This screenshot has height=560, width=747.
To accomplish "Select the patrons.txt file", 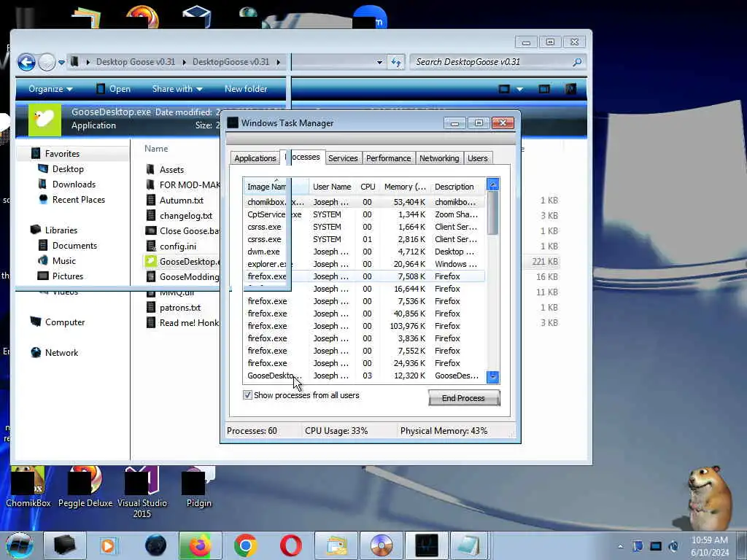I will (x=180, y=308).
